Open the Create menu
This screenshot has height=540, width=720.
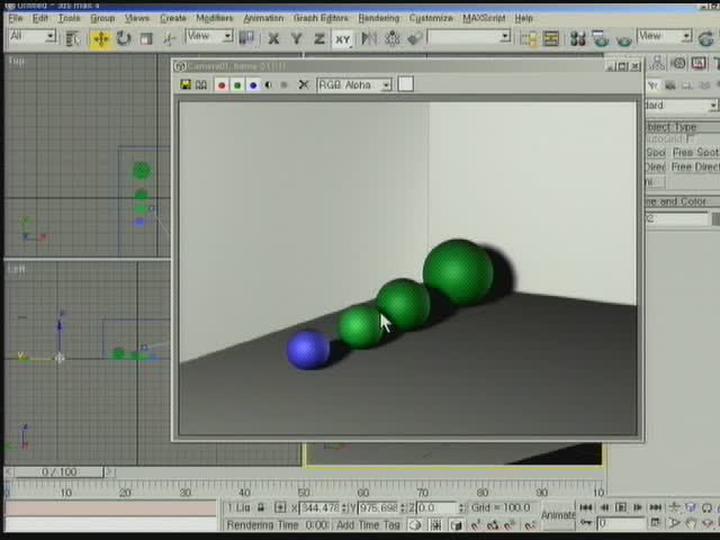click(173, 18)
